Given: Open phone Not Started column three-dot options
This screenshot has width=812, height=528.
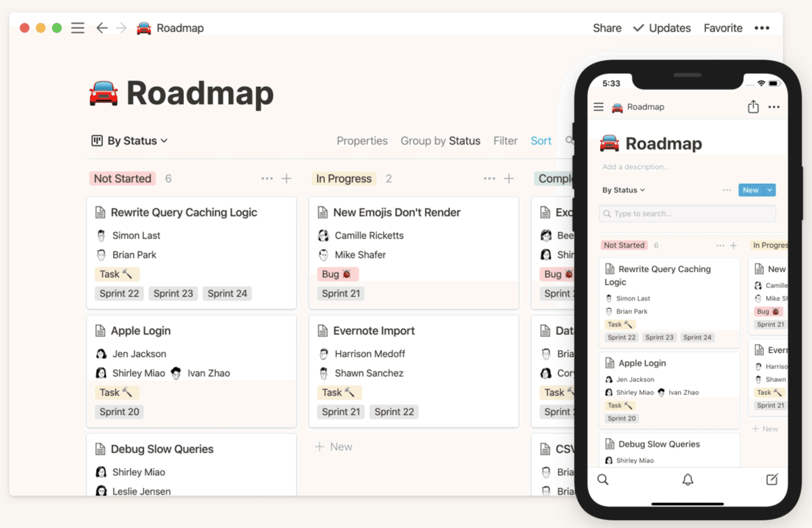Looking at the screenshot, I should 720,245.
